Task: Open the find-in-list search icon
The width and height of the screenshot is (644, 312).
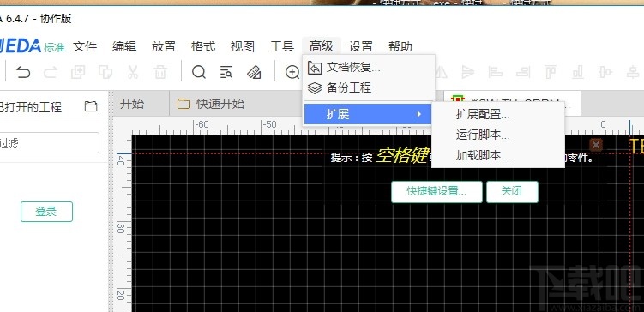Action: [226, 73]
